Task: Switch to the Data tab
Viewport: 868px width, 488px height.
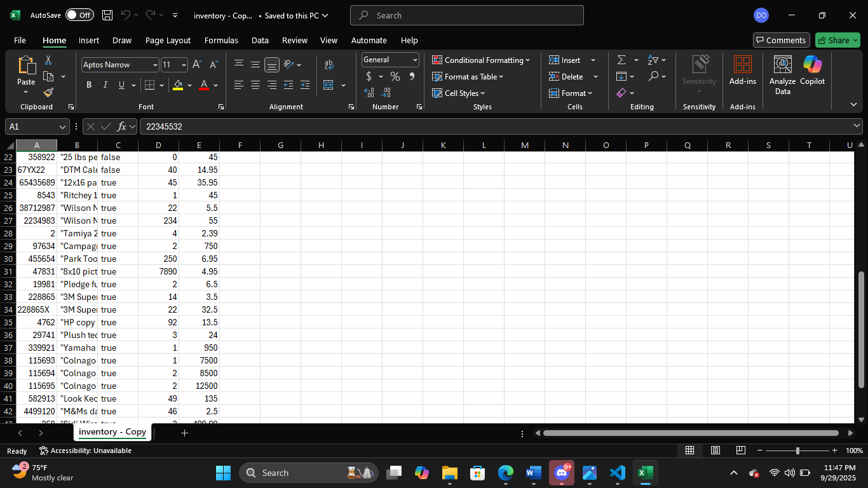Action: click(260, 40)
